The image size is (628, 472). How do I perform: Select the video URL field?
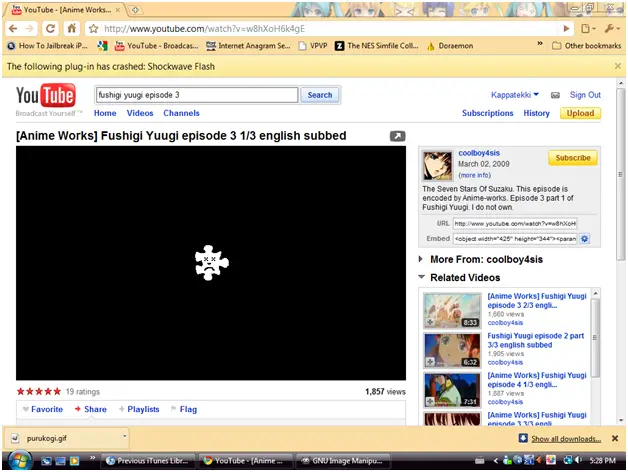(515, 223)
